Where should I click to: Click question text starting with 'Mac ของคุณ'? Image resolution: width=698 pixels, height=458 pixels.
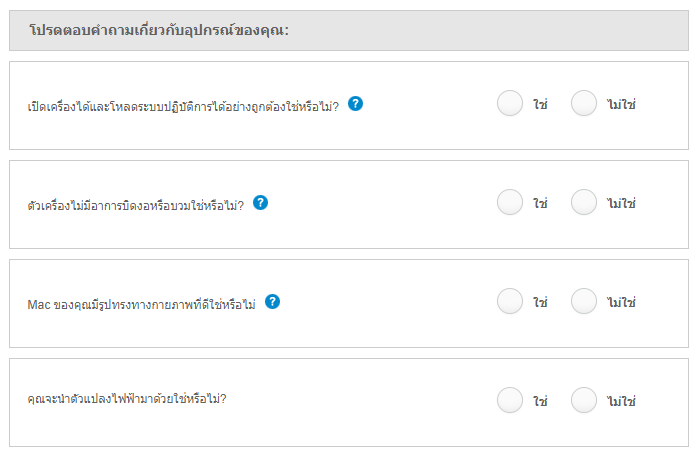coord(142,304)
